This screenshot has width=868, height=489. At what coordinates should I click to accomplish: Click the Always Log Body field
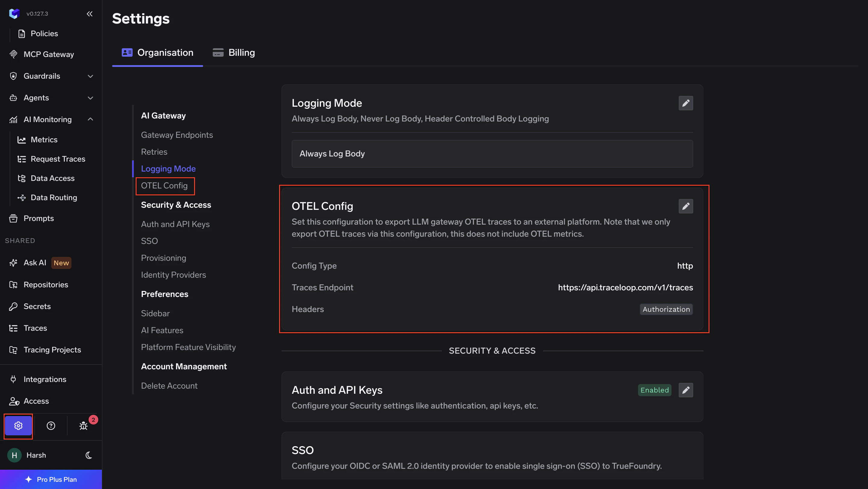click(x=492, y=154)
